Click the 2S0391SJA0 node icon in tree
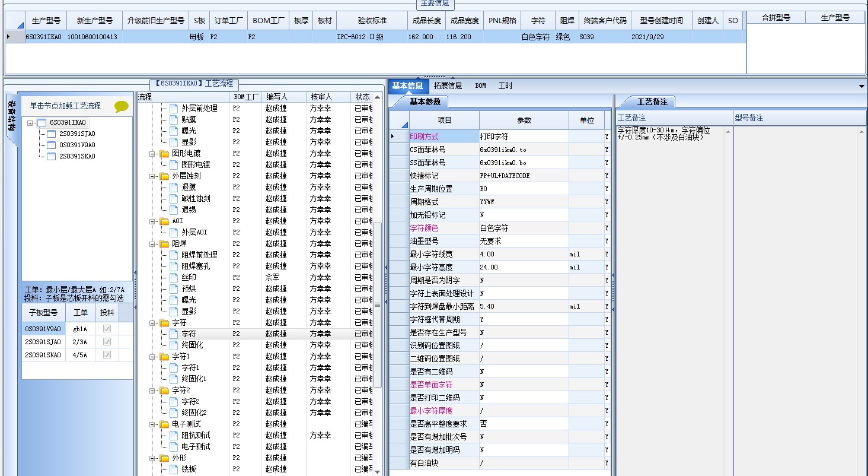868x476 pixels. coord(52,134)
